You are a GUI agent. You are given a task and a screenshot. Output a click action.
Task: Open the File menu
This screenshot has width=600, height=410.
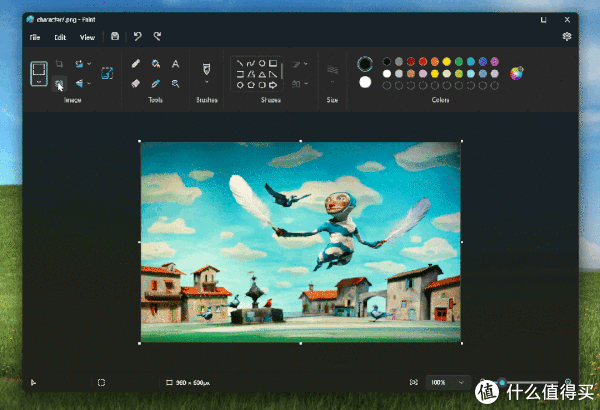(x=35, y=37)
